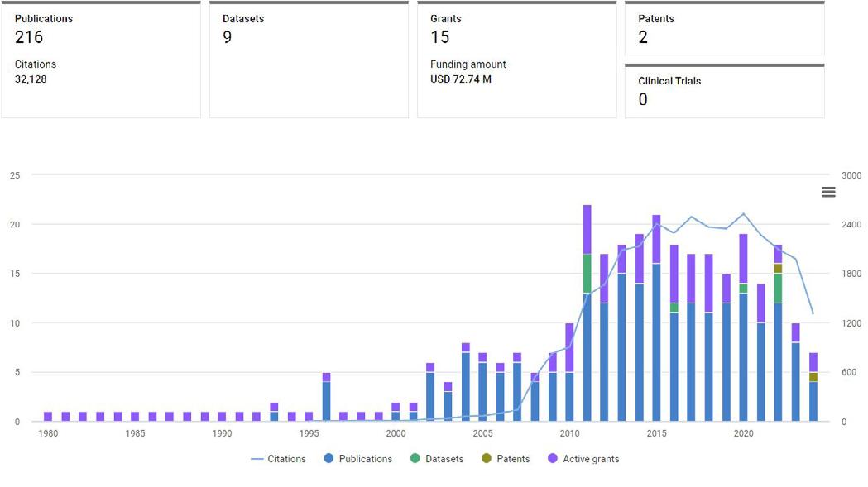The width and height of the screenshot is (868, 487).
Task: Open the chart context hamburger menu
Action: 828,192
